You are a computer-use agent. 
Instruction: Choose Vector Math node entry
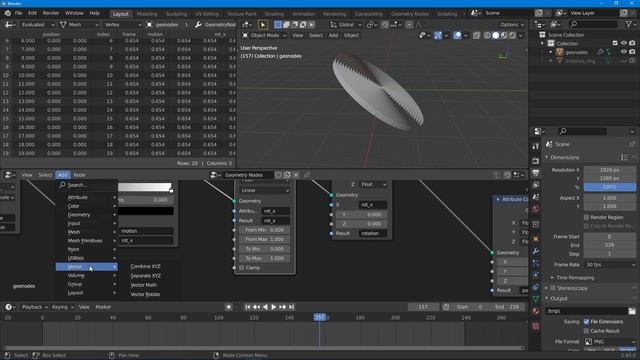[144, 285]
